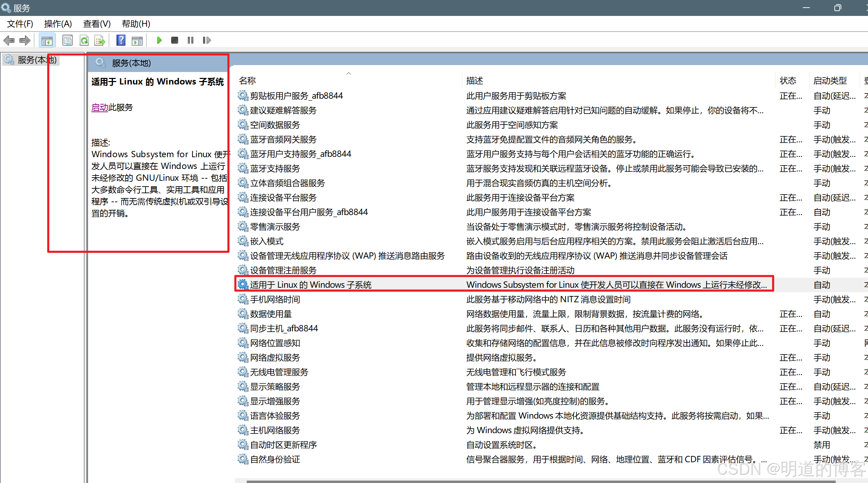Sort services by 启动类型 column header

(830, 81)
